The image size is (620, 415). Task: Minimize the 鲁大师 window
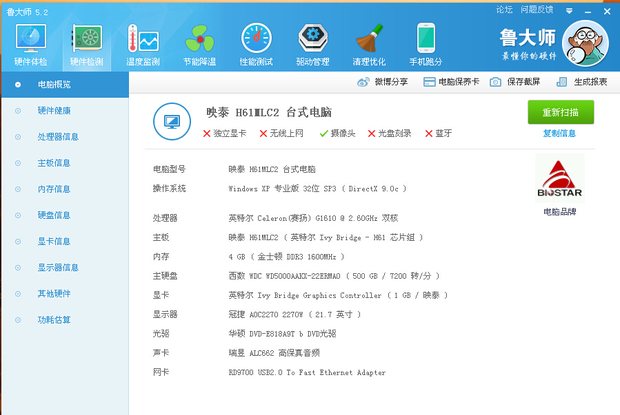pyautogui.click(x=588, y=11)
